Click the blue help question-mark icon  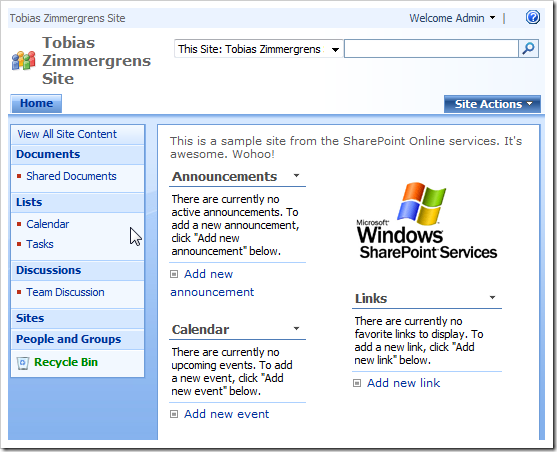[532, 17]
